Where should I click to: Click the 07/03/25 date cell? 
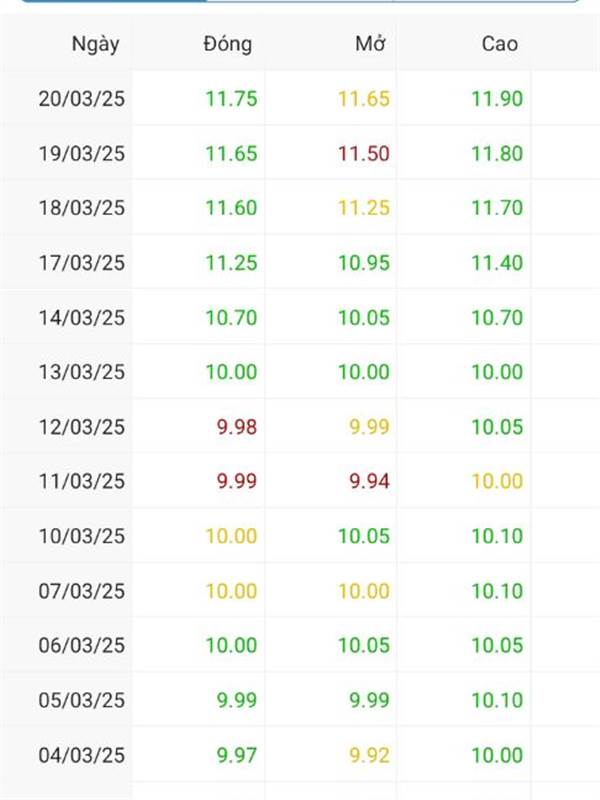click(82, 591)
